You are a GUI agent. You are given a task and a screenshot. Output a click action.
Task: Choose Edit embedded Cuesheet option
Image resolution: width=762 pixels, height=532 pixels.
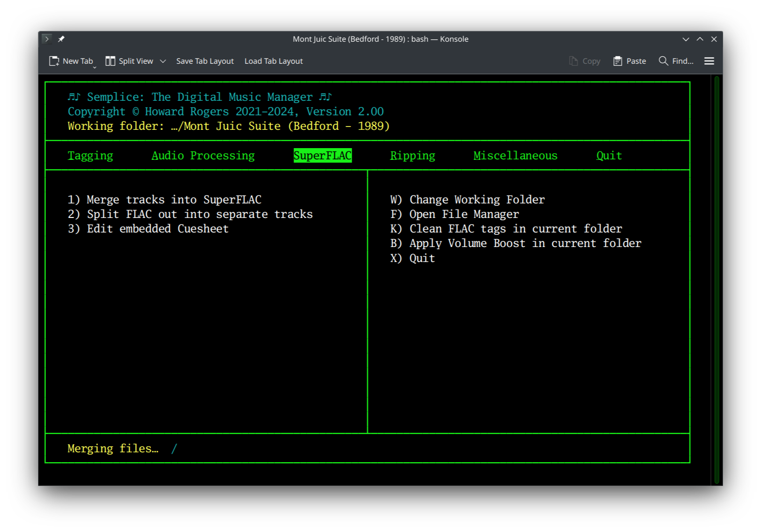point(148,229)
